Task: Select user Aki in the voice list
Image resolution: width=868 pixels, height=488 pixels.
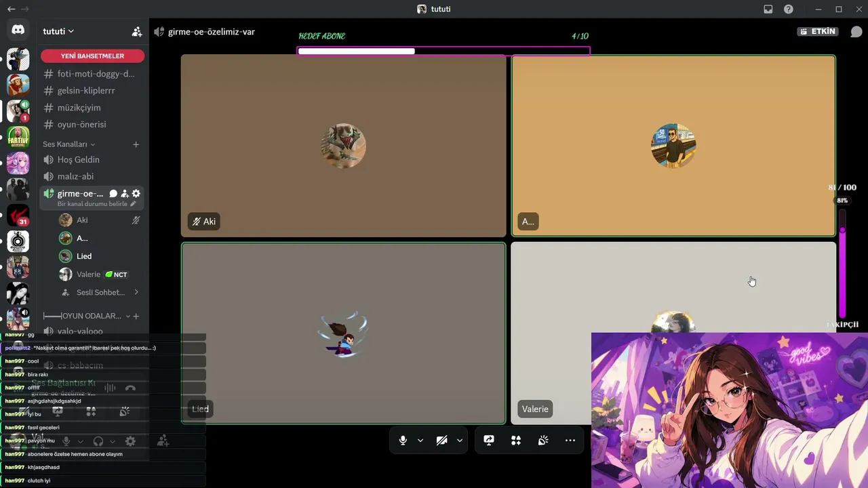Action: click(x=100, y=220)
